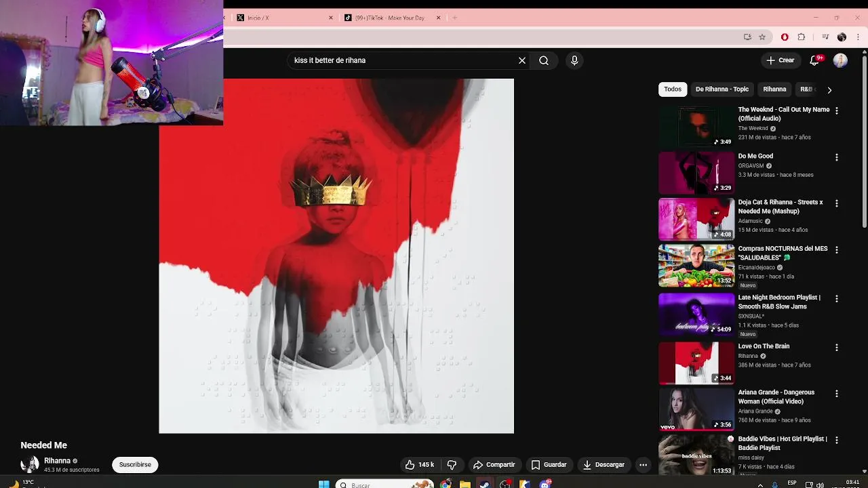Open the browser profile avatar
The image size is (868, 488).
(x=842, y=37)
